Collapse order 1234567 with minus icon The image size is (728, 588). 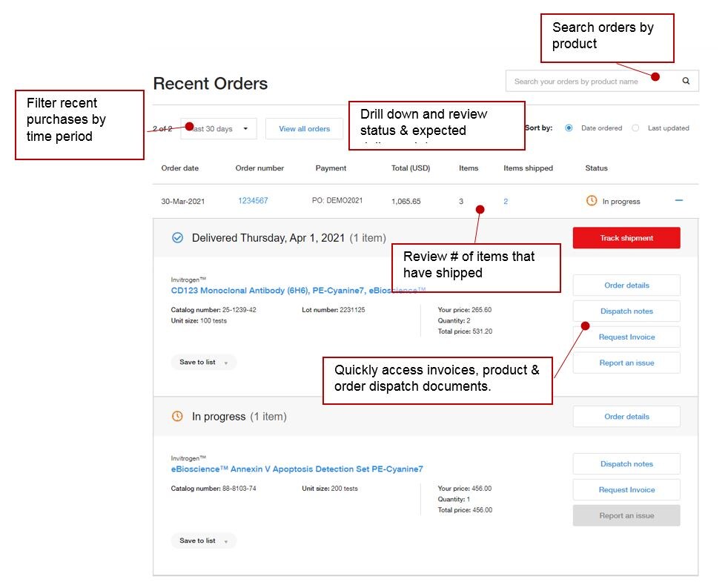tap(679, 201)
